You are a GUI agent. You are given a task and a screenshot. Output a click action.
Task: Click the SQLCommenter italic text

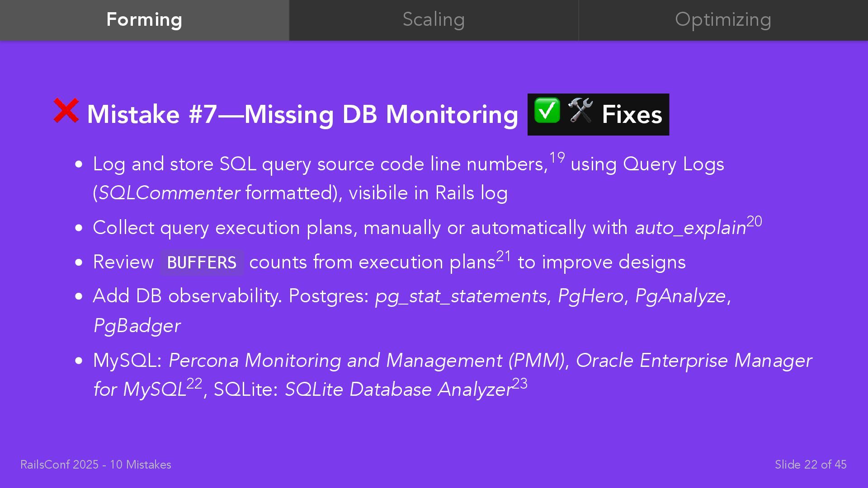tap(169, 193)
